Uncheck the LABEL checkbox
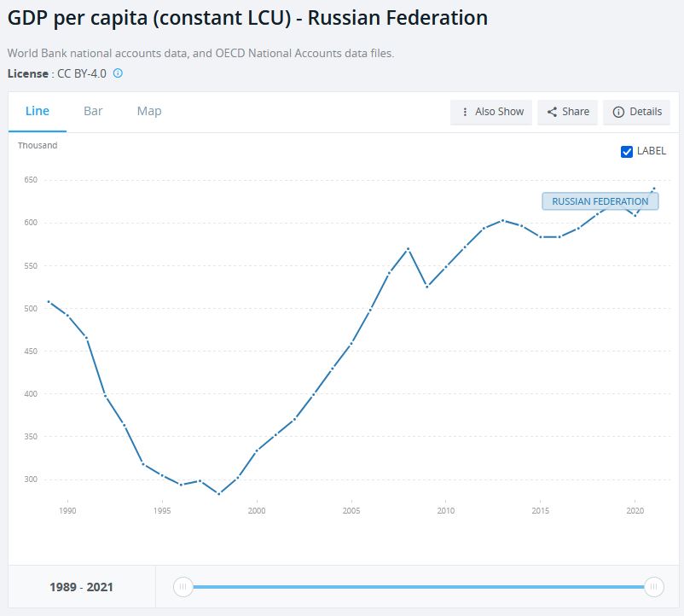684x616 pixels. (628, 152)
